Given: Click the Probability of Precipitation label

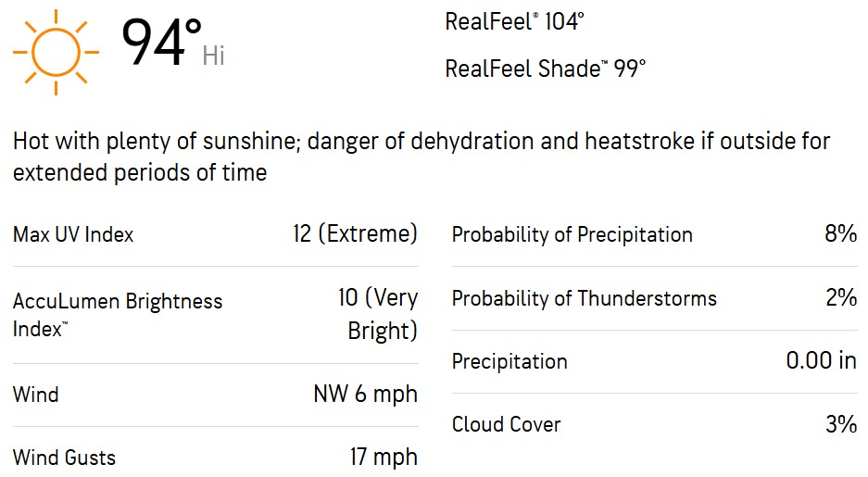Looking at the screenshot, I should click(x=572, y=234).
